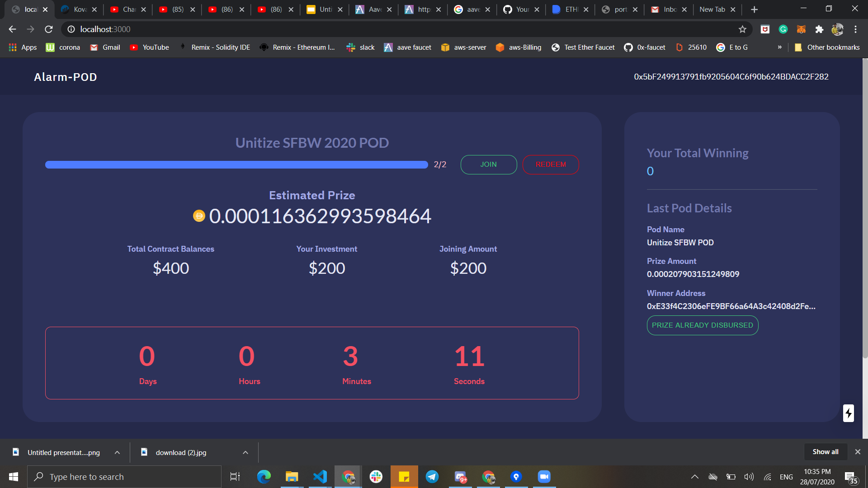
Task: Show hidden system tray icons
Action: 695,477
